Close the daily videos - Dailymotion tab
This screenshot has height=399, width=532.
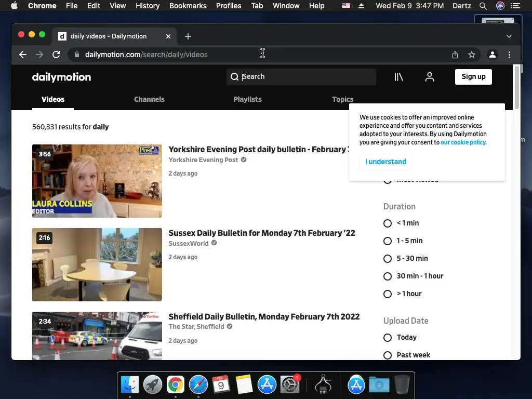pos(168,36)
